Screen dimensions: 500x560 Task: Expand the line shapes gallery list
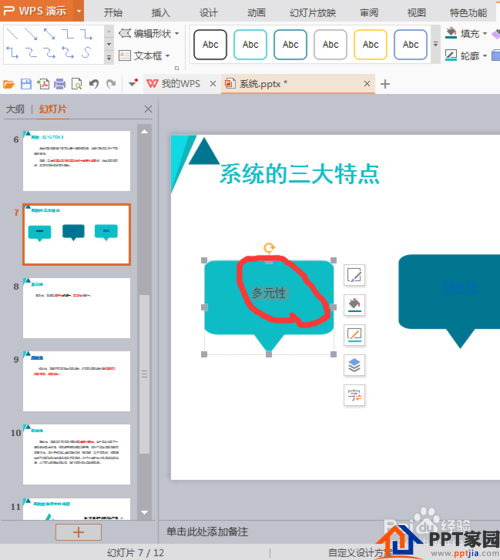coord(109,57)
